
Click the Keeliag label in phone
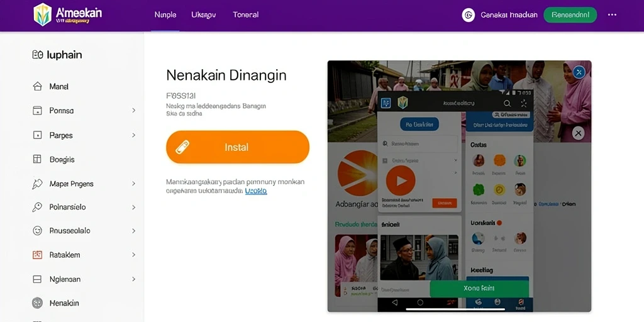click(481, 270)
